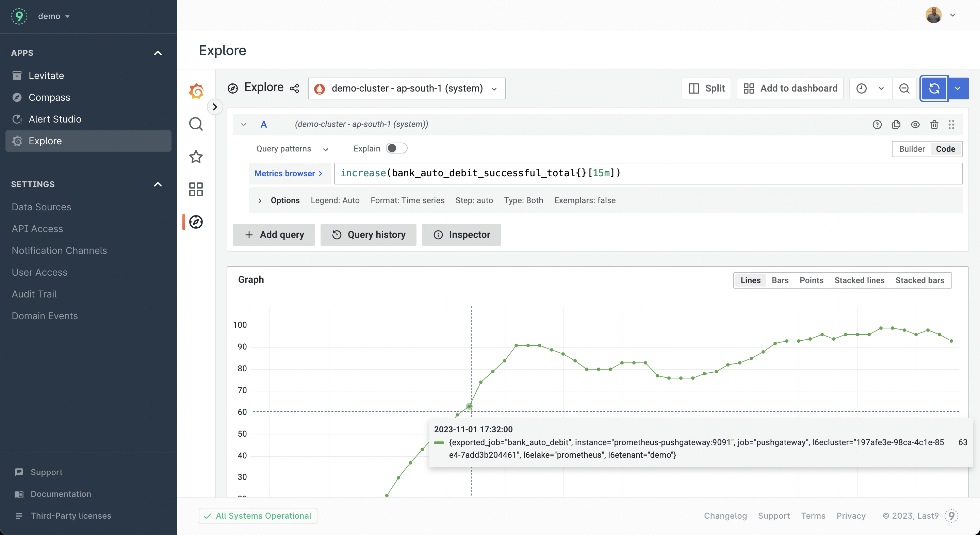Open Audit Trail page
Screen dimensions: 980x535
click(34, 294)
